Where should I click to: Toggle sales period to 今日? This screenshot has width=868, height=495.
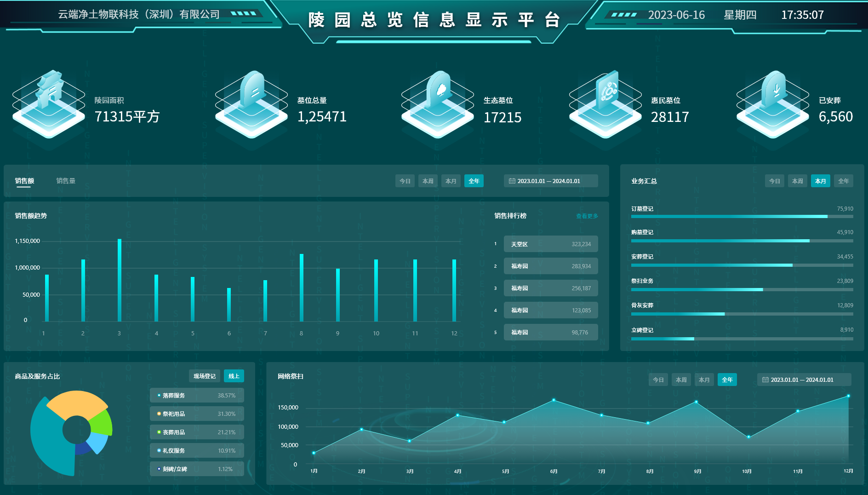point(405,181)
